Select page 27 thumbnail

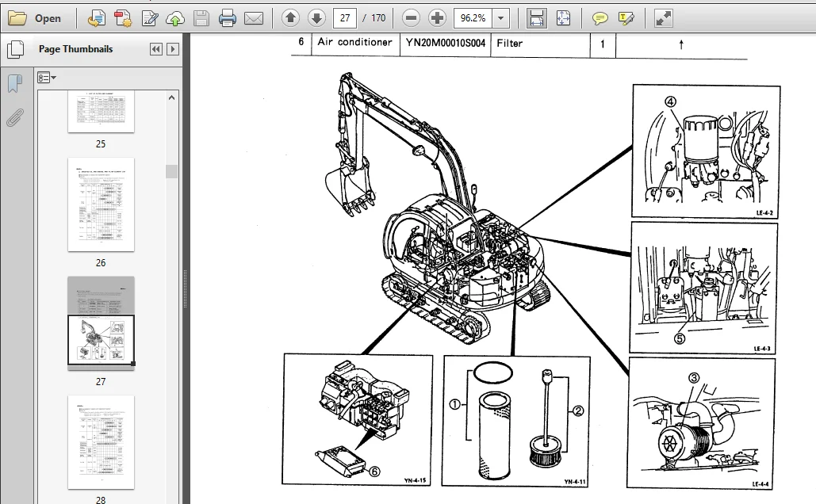pyautogui.click(x=101, y=323)
